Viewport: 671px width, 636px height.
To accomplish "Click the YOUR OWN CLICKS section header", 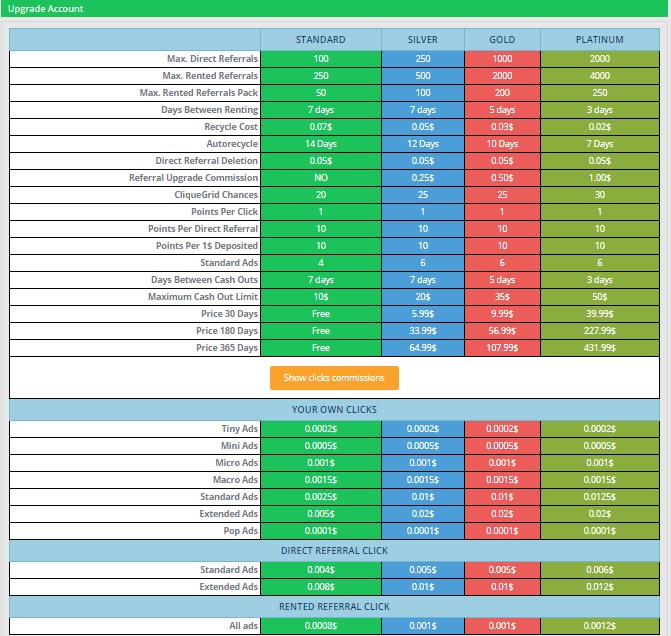I will point(334,410).
